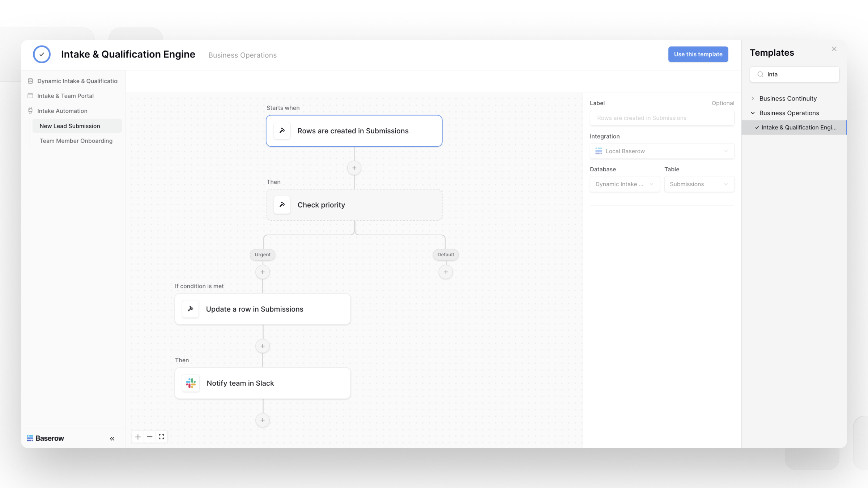The image size is (868, 488).
Task: Click the bolt icon on the Submissions trigger node
Action: click(x=282, y=130)
